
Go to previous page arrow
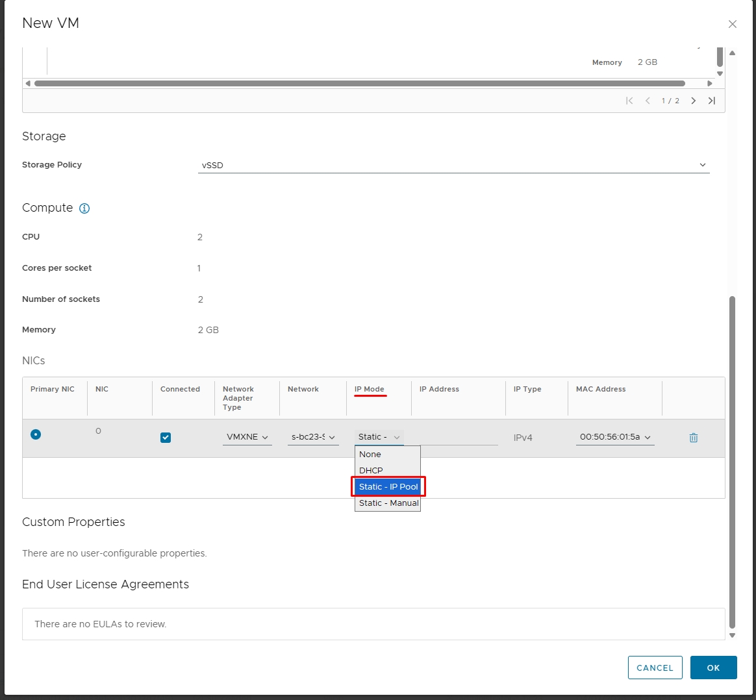pos(648,101)
